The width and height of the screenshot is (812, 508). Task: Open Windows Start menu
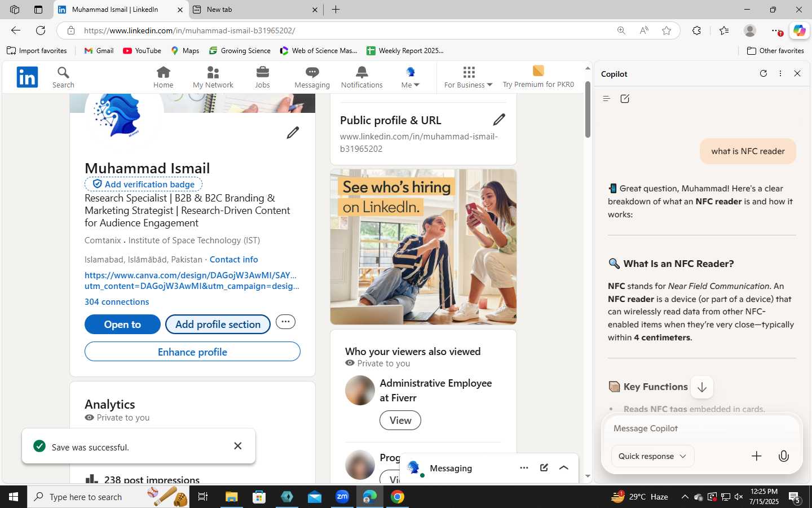[14, 497]
